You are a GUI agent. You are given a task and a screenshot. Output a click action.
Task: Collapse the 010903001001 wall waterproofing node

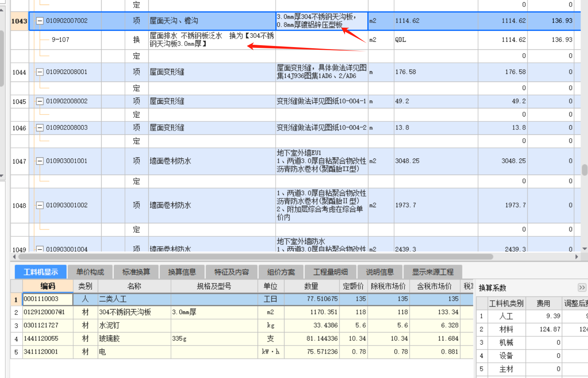[x=40, y=161]
